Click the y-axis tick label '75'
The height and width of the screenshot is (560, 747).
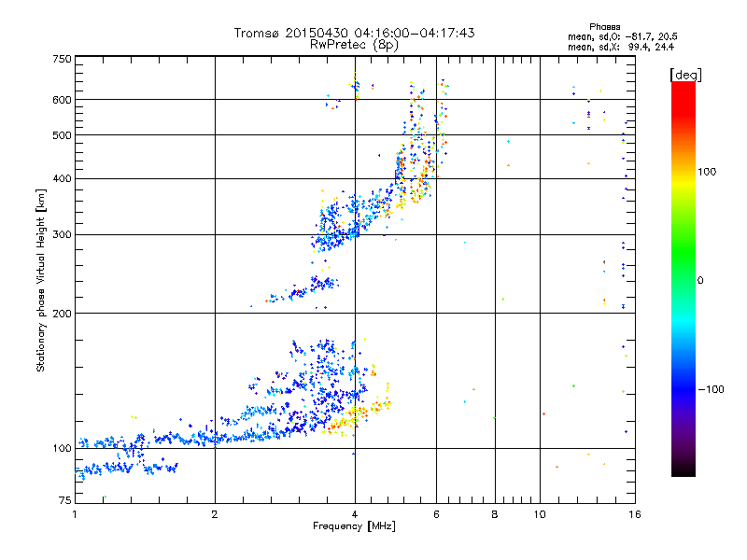pyautogui.click(x=65, y=500)
